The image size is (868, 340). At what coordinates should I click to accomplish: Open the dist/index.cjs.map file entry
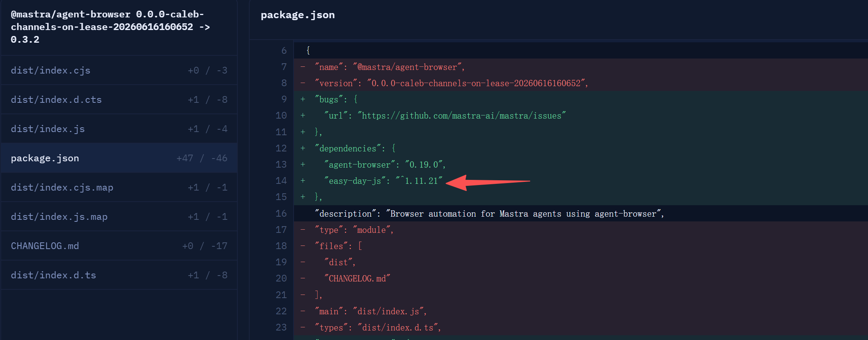click(x=119, y=187)
